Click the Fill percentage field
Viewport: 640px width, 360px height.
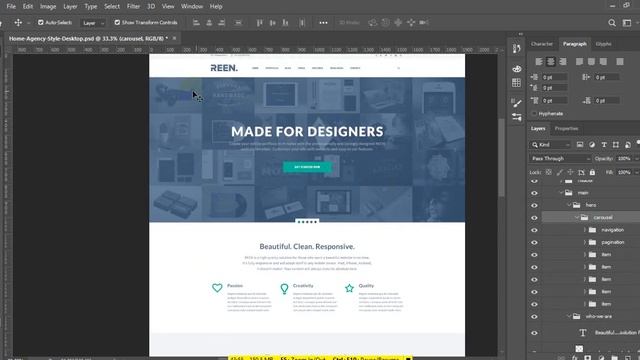click(x=624, y=172)
